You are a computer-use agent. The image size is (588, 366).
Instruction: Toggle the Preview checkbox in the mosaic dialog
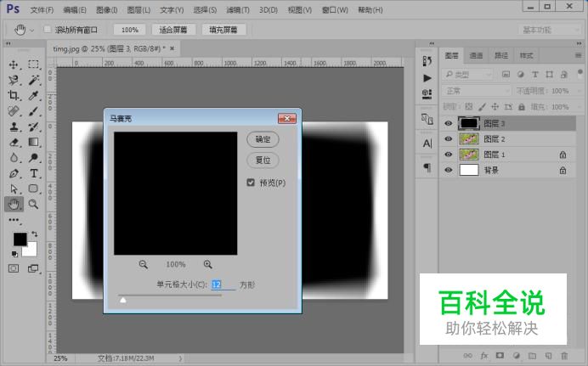pyautogui.click(x=251, y=183)
